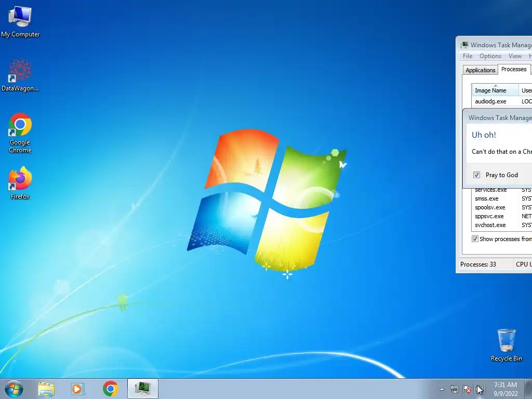Open the My Computer desktop icon

(x=20, y=22)
